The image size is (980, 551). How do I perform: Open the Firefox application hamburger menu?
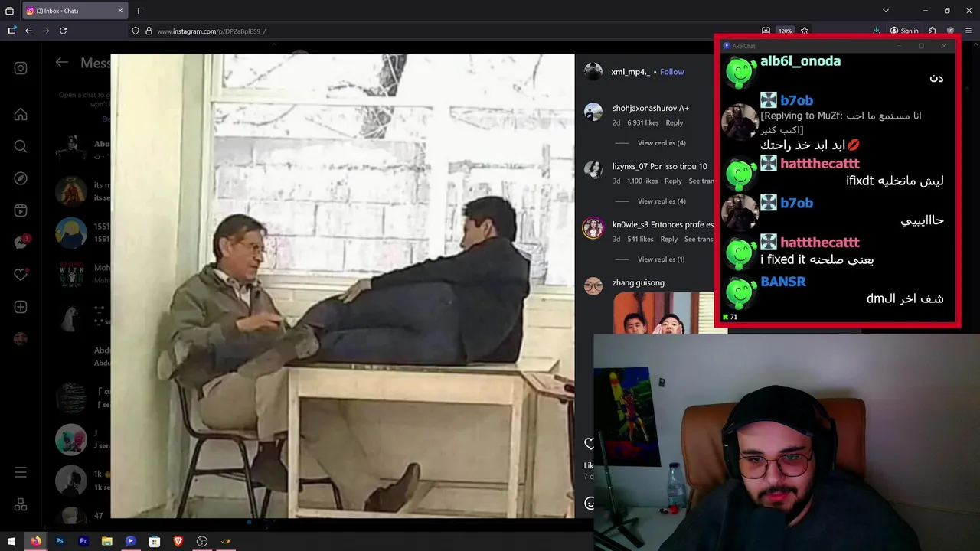pyautogui.click(x=969, y=31)
